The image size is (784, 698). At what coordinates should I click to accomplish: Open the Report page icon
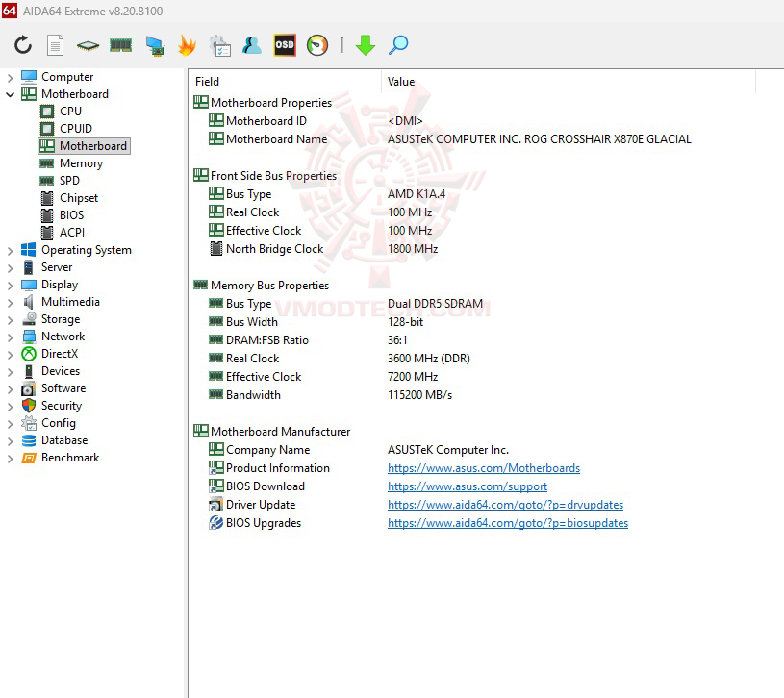coord(55,45)
